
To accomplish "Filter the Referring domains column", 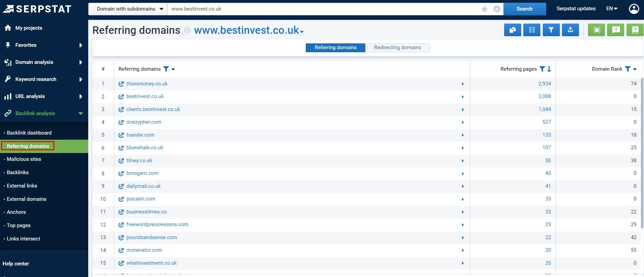I will [x=166, y=69].
